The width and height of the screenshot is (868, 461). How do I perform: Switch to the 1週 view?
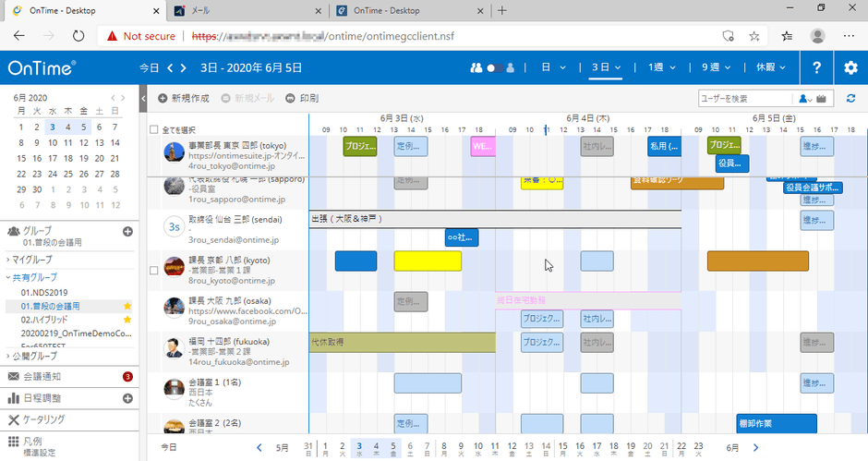(x=659, y=68)
